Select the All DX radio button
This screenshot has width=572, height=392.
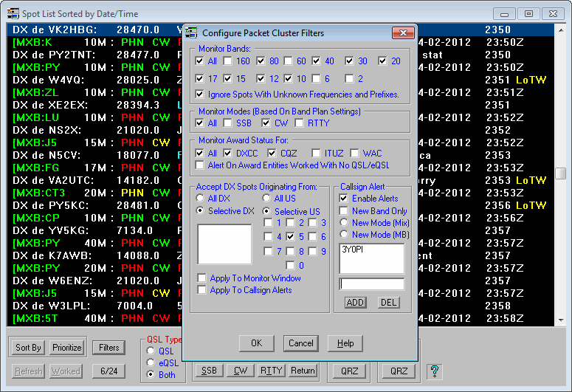coord(200,199)
